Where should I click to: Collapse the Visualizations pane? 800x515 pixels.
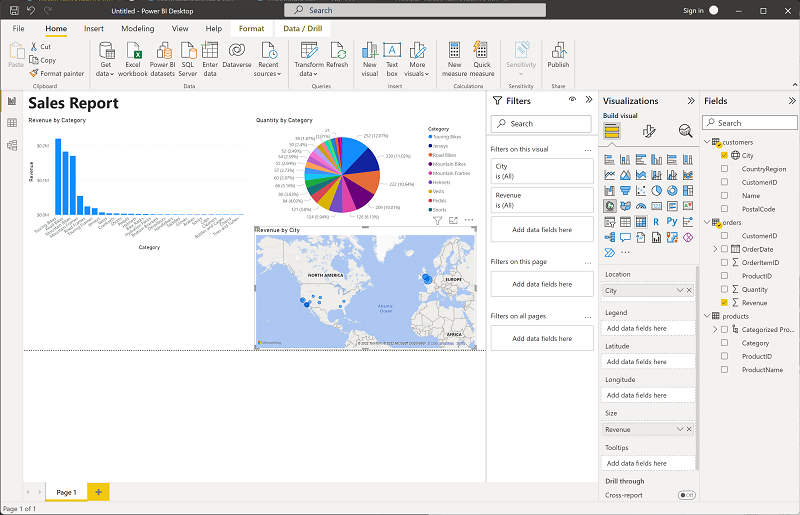[x=691, y=101]
